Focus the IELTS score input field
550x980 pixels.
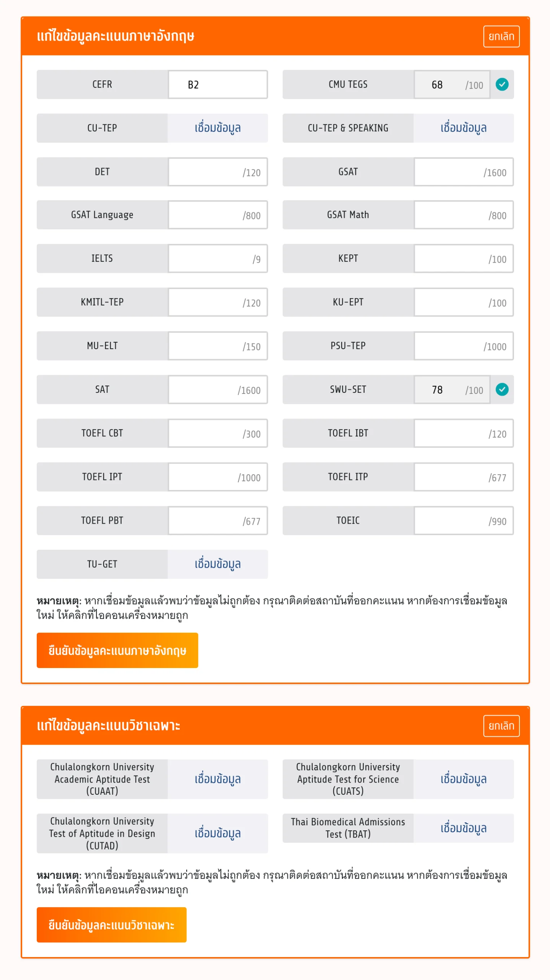point(208,259)
